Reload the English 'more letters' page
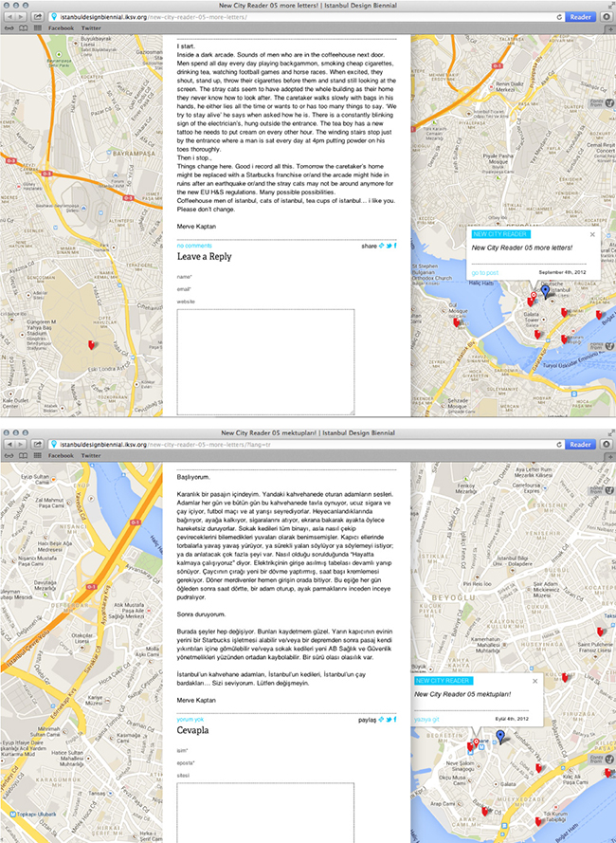Viewport: 616px width, 843px height. 559,17
